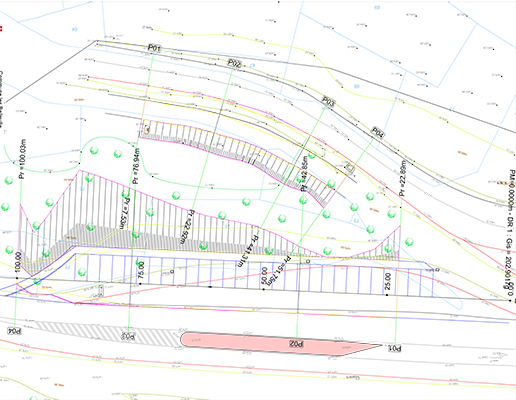516x400 pixels.
Task: Select the 50.00 chainage label
Action: tap(264, 276)
